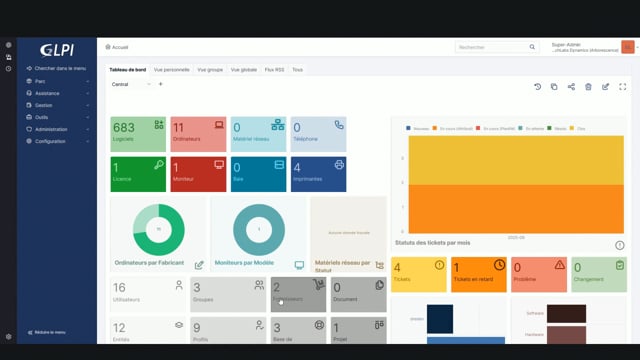The height and width of the screenshot is (360, 640).
Task: Switch to the Vue groupe tab
Action: tap(210, 70)
